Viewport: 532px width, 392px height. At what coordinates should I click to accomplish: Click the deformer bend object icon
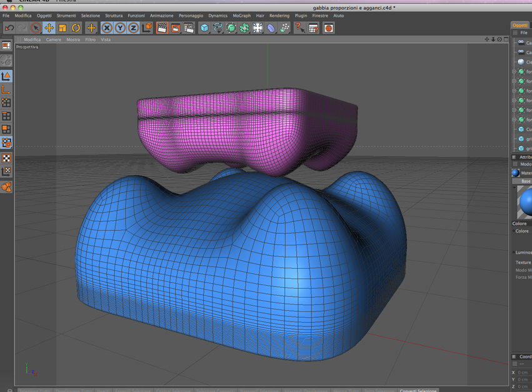click(271, 28)
